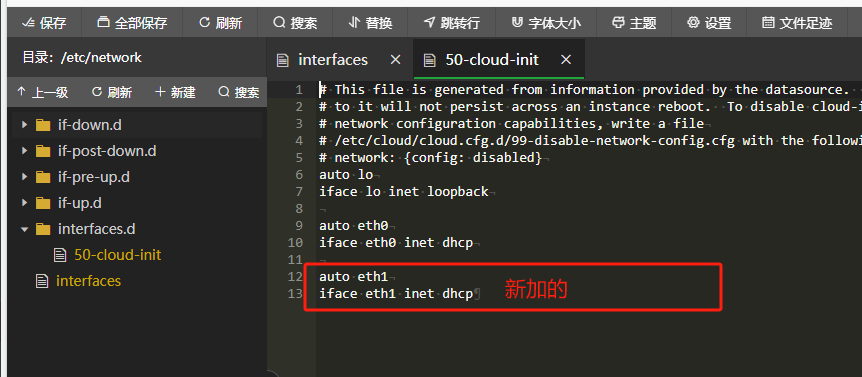Click the interfaces.d folder icon
Screen dimensions: 862x377
coord(43,229)
